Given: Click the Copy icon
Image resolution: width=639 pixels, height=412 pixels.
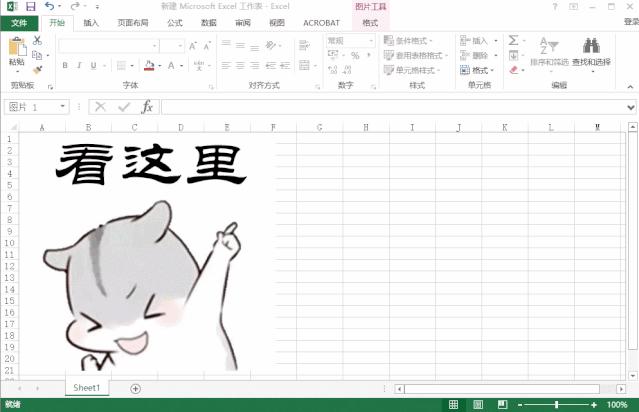Looking at the screenshot, I should 37,55.
